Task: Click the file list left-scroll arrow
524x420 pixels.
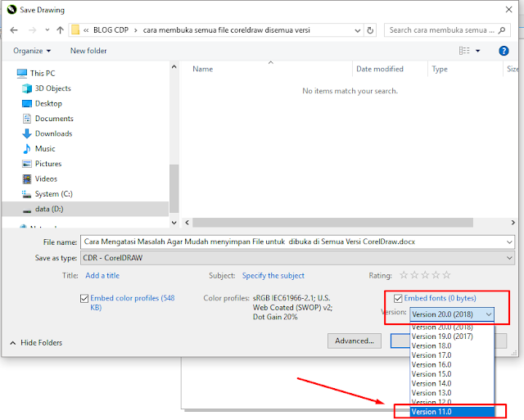Action: tap(187, 223)
